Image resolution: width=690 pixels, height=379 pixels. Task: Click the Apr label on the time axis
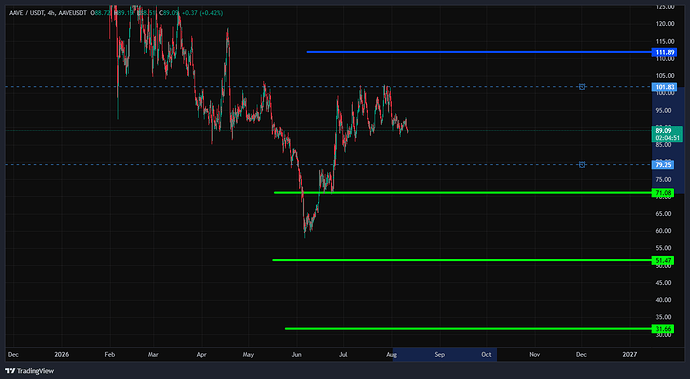coord(201,354)
